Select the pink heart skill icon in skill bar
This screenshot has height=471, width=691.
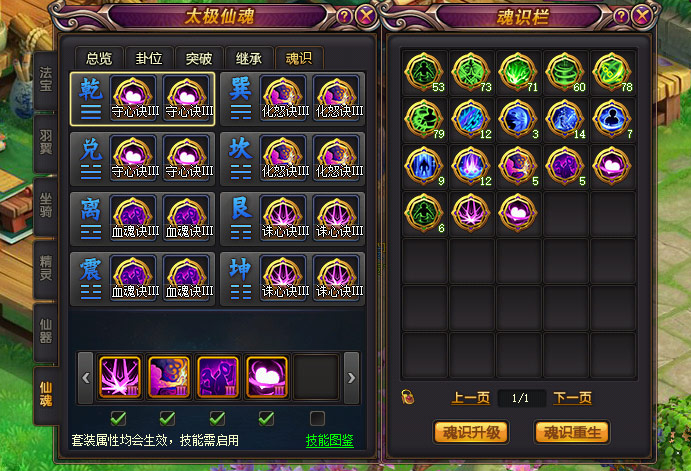pos(267,377)
